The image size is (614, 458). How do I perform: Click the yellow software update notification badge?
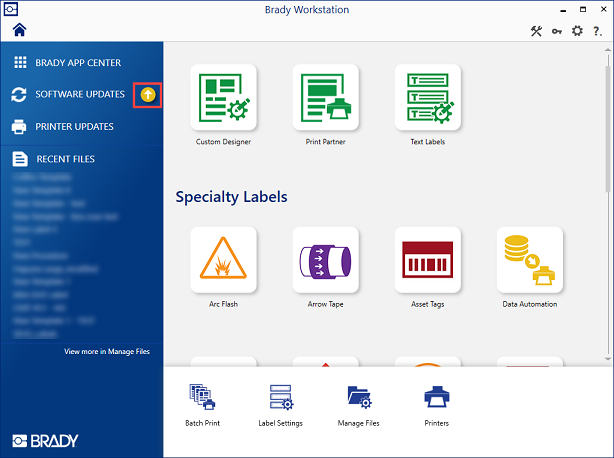coord(147,95)
